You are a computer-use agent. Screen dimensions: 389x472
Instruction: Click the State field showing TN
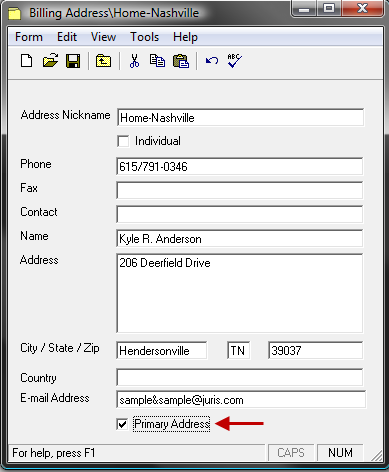pos(239,350)
